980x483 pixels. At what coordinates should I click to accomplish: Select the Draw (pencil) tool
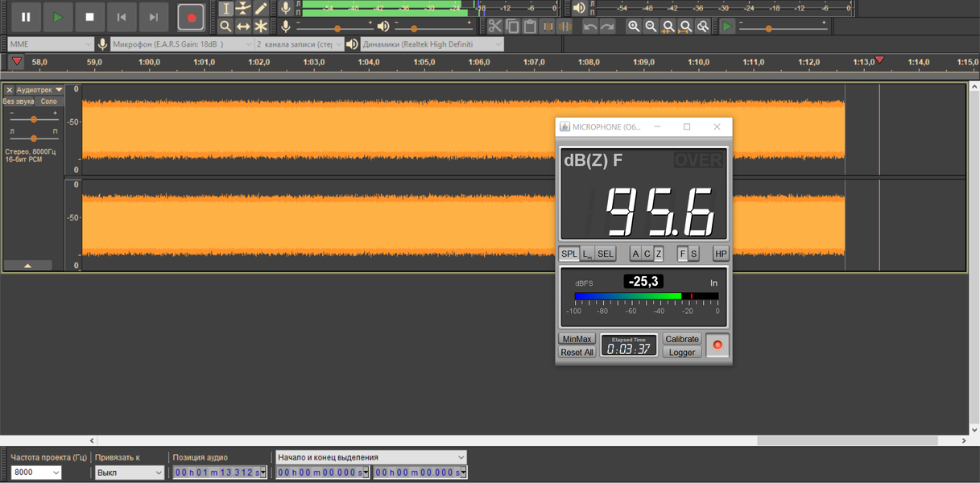pyautogui.click(x=261, y=8)
